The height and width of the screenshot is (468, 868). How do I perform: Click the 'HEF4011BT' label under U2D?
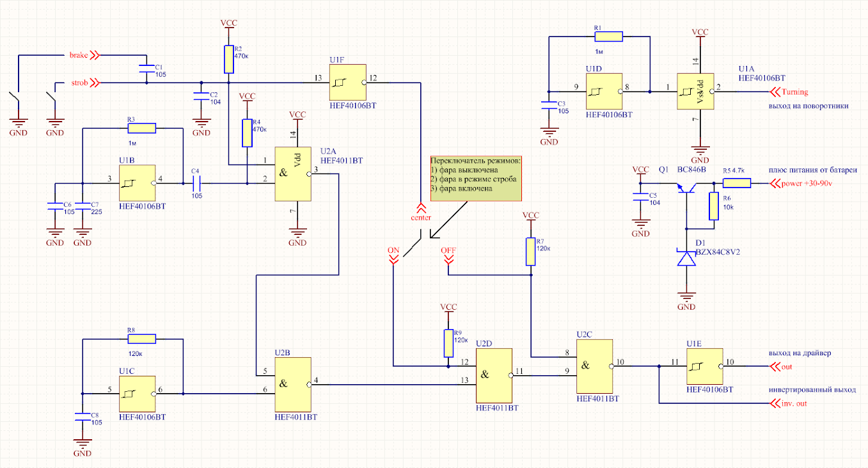tap(497, 407)
